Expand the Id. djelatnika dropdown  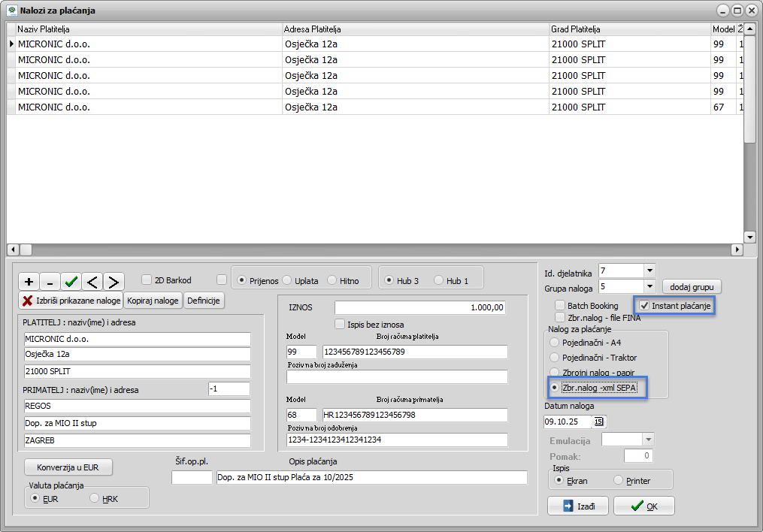point(649,270)
